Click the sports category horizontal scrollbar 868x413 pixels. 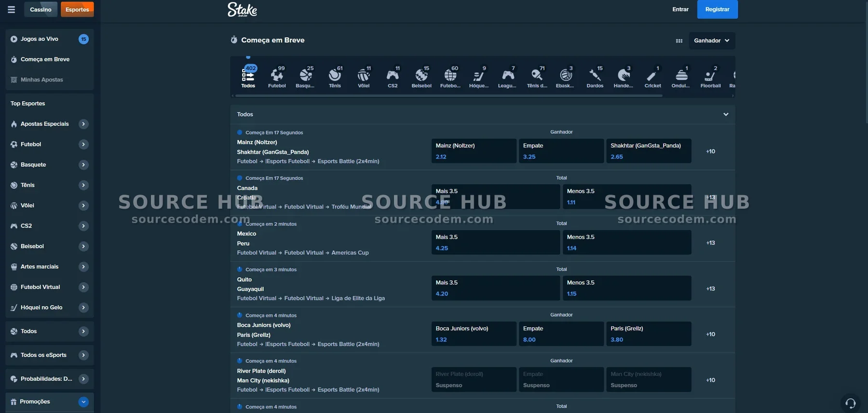tap(448, 96)
